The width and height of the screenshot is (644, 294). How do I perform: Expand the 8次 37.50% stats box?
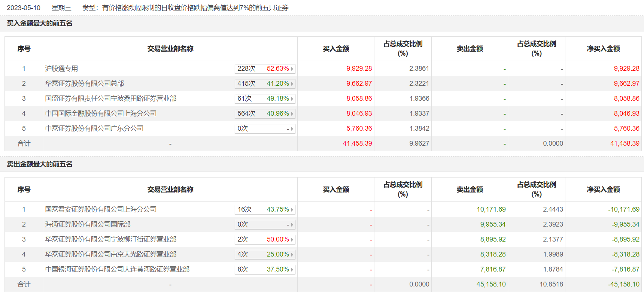(265, 269)
